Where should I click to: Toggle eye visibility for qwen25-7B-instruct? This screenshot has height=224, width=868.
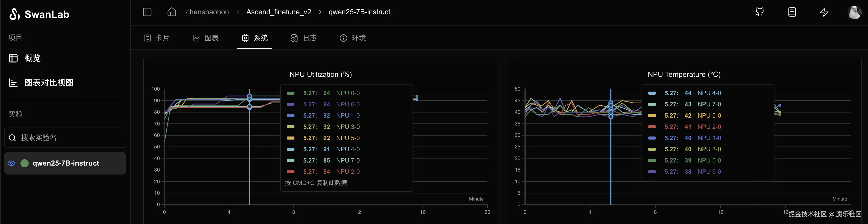[x=11, y=163]
